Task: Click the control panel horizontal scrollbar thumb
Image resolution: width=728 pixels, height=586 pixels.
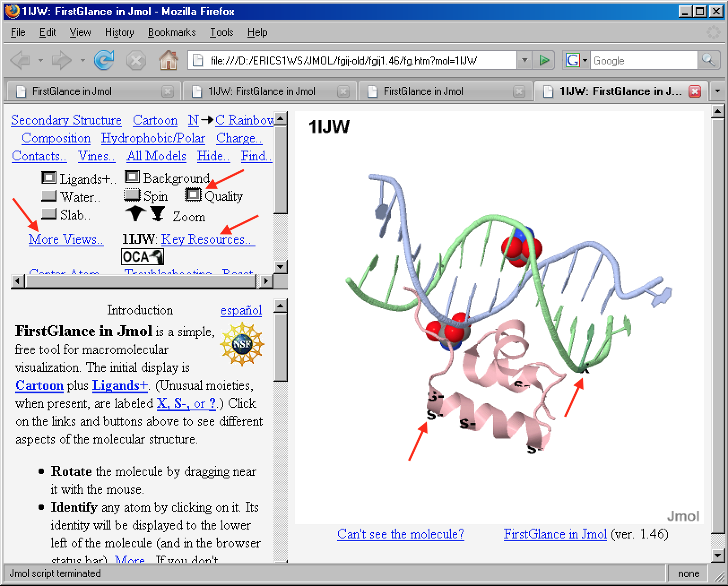Action: 141,281
